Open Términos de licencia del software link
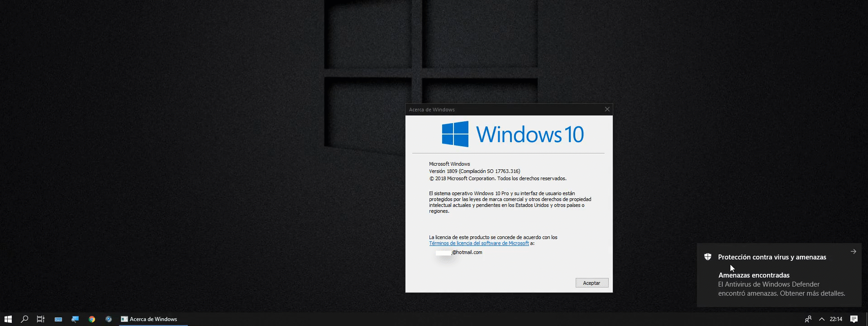This screenshot has width=868, height=326. [479, 243]
